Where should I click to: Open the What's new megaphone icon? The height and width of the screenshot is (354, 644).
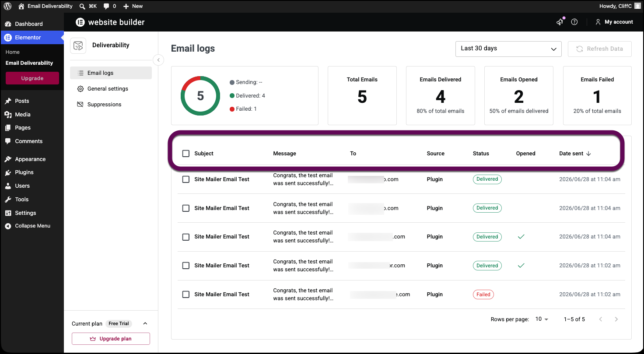560,22
